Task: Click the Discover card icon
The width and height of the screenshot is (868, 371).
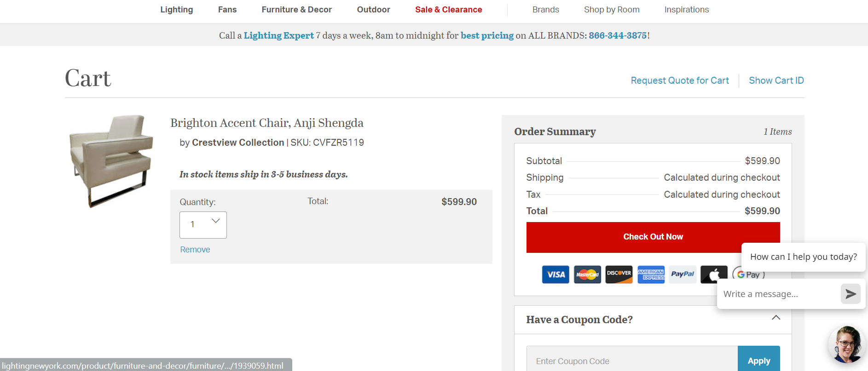Action: 619,274
